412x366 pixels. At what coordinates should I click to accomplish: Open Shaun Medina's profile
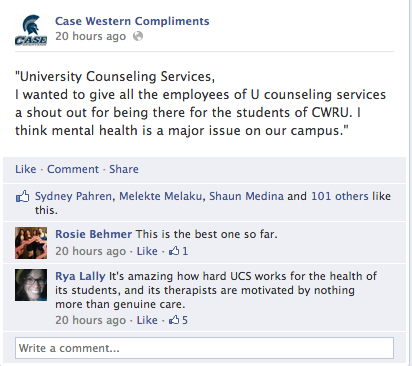246,196
